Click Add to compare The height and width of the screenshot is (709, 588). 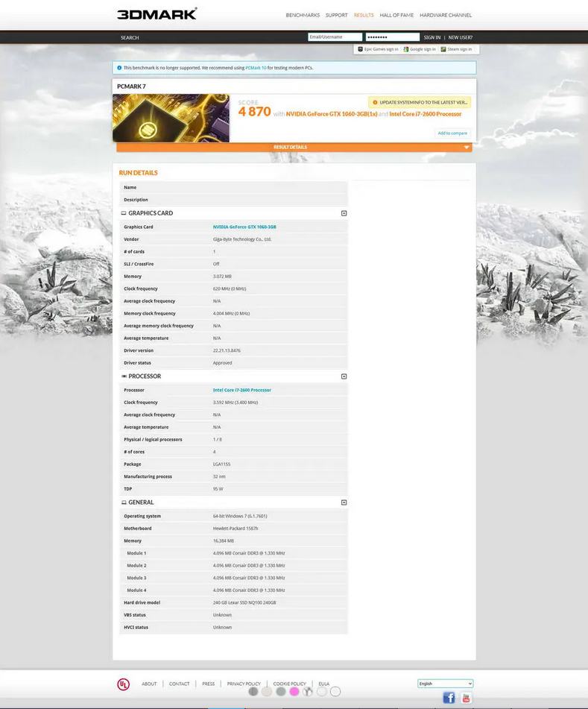[452, 133]
